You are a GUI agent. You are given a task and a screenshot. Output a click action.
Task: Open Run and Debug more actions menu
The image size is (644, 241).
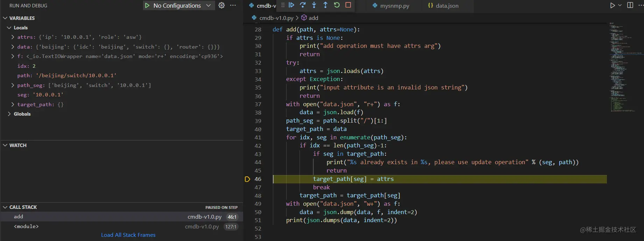(233, 5)
